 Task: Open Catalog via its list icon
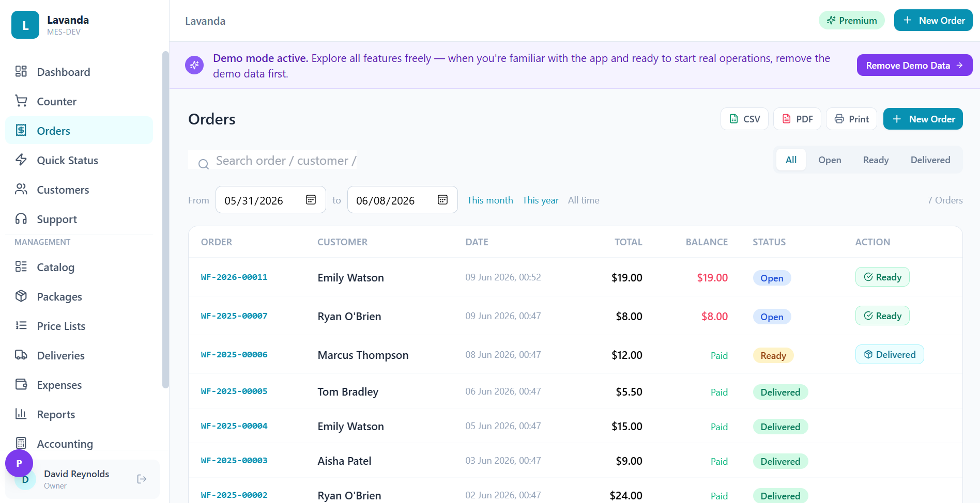(21, 266)
